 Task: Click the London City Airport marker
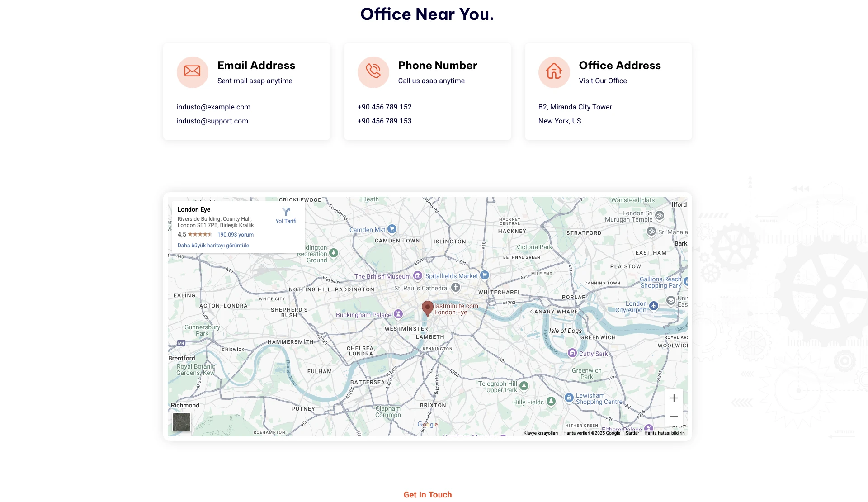[x=653, y=306]
